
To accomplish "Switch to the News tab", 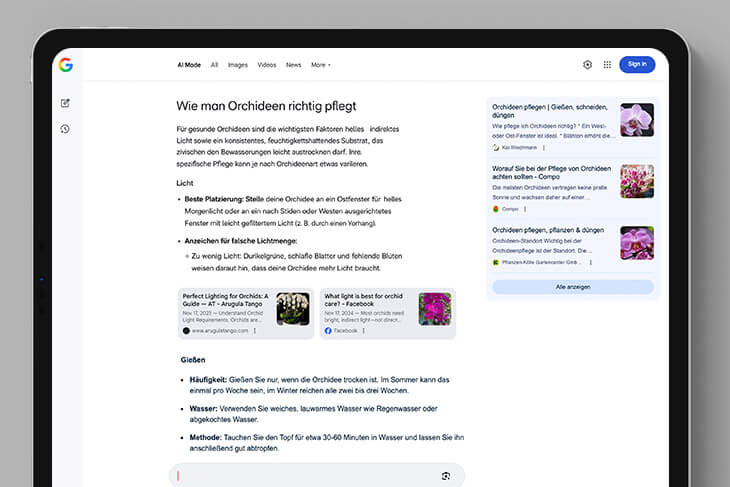I will click(293, 65).
